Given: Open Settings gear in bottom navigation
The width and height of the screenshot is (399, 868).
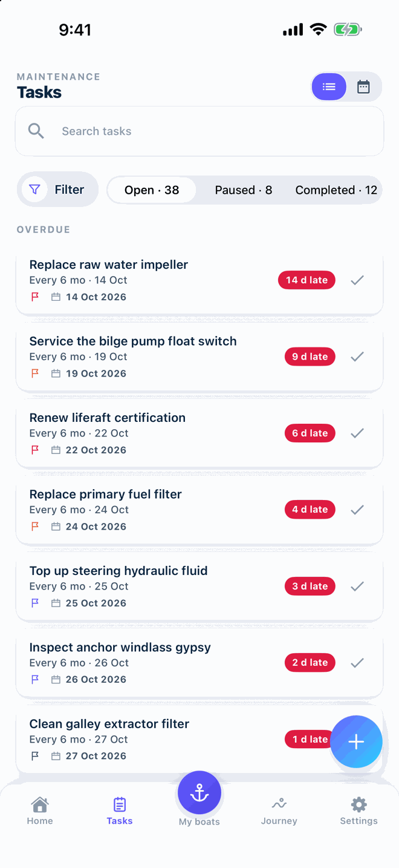Looking at the screenshot, I should tap(359, 811).
